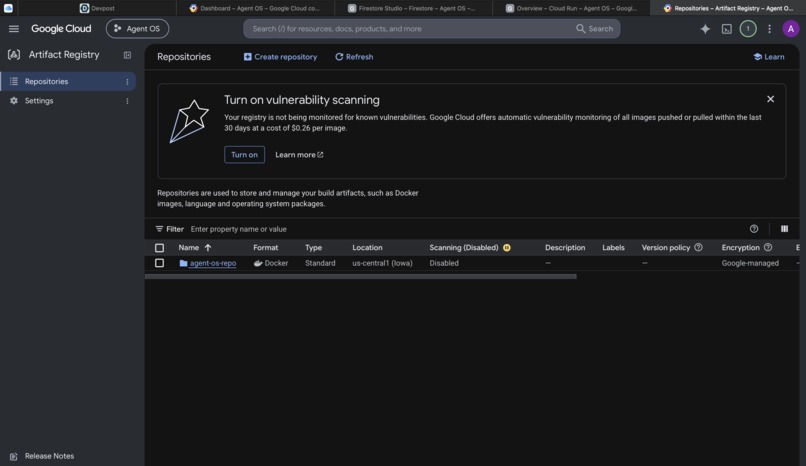Click the blue app icon in tab bar

coord(8,8)
